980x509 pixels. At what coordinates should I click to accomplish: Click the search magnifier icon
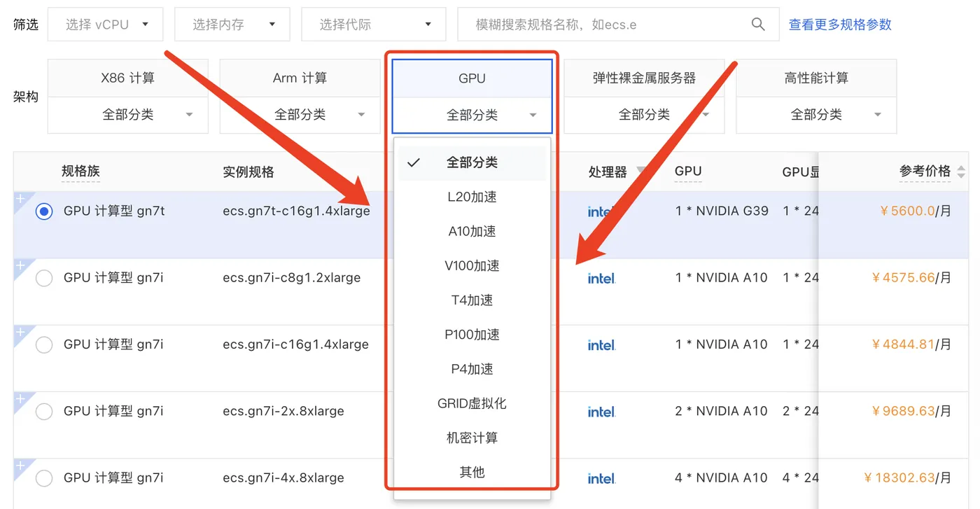pos(758,24)
